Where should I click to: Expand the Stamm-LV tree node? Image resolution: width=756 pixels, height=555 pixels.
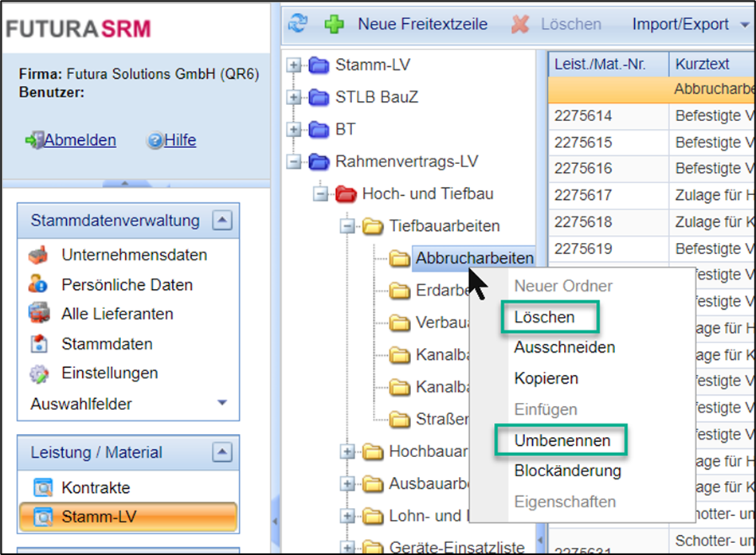(295, 65)
